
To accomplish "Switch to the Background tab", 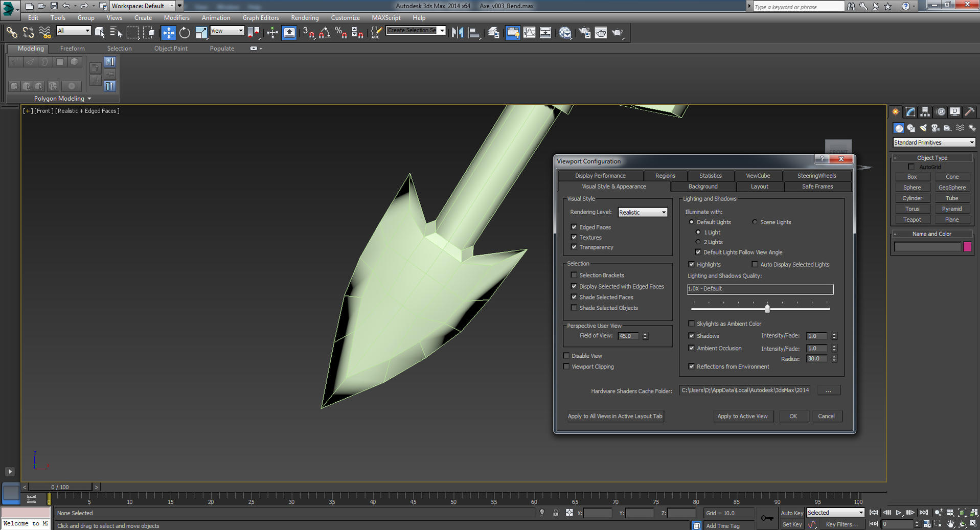I will pos(702,187).
